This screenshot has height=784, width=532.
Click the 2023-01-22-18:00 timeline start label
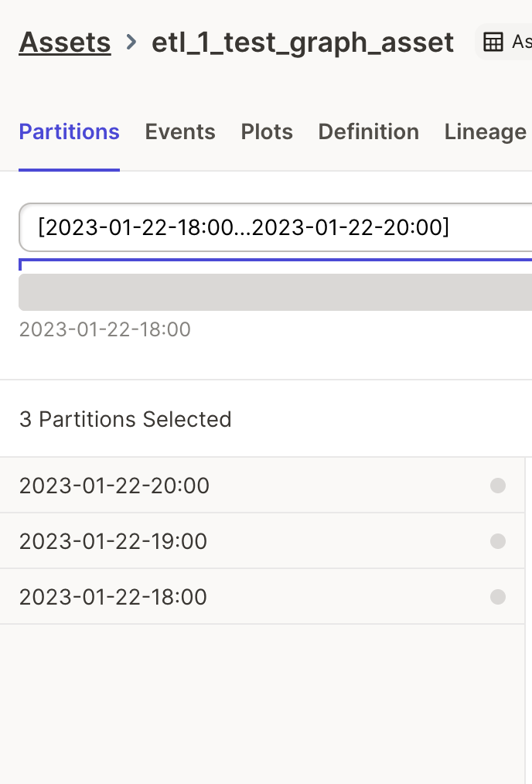pos(104,329)
